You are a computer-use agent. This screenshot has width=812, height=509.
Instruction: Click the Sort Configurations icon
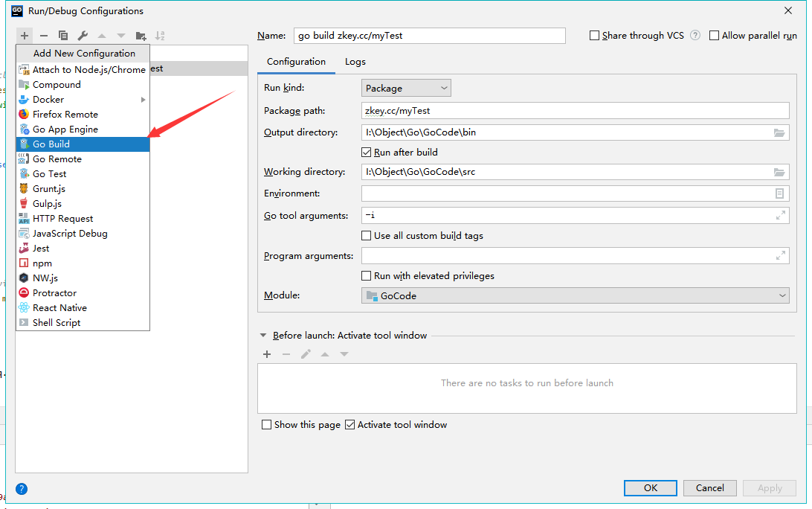click(160, 36)
